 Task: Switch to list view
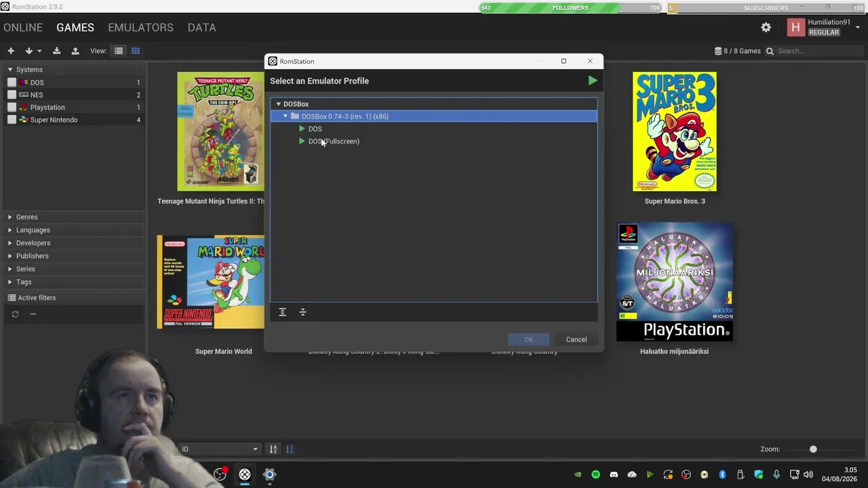click(x=119, y=51)
